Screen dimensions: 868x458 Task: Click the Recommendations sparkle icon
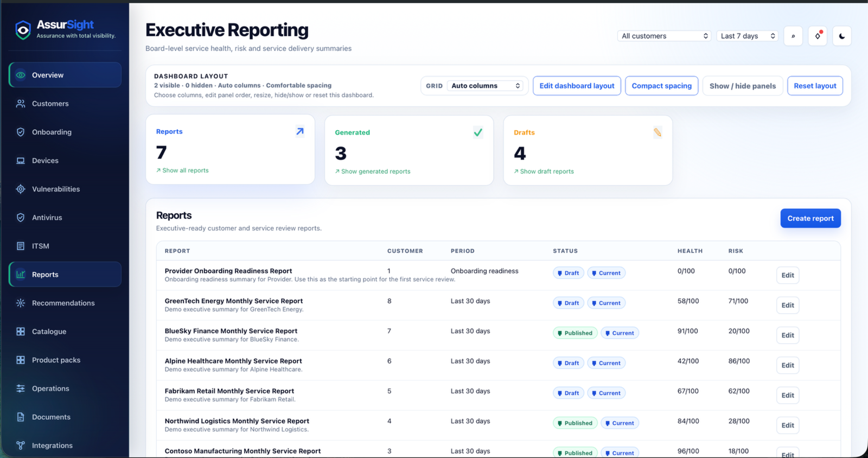click(21, 303)
